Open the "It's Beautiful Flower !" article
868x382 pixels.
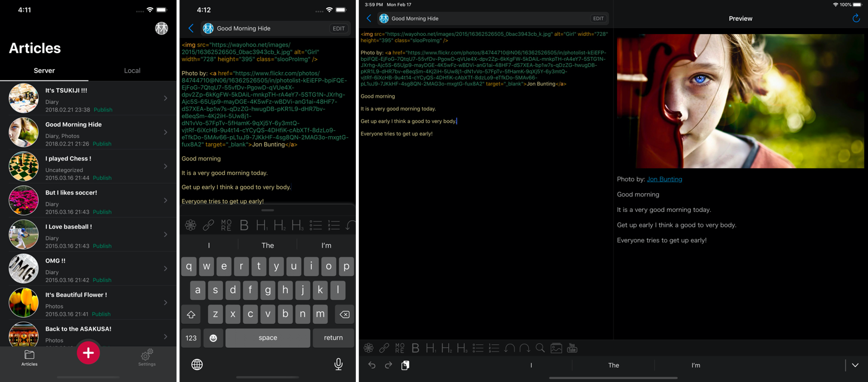[88, 303]
